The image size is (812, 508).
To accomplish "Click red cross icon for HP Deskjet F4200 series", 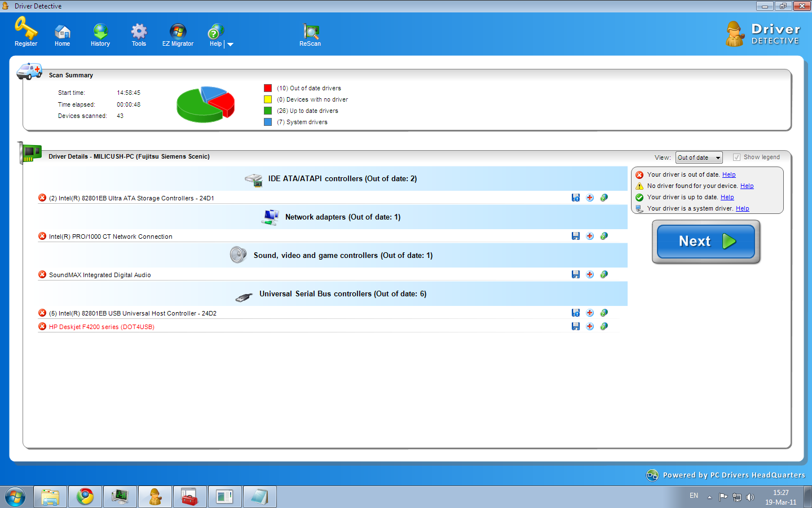I will [x=590, y=326].
